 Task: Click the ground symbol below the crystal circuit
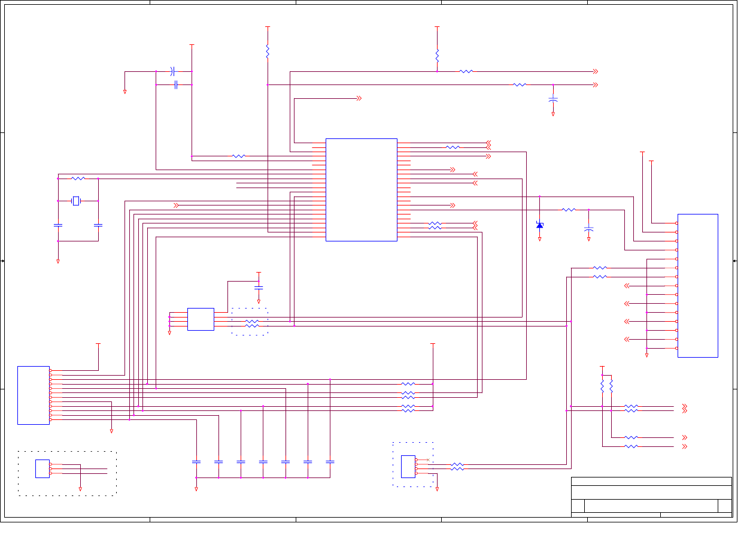(58, 261)
